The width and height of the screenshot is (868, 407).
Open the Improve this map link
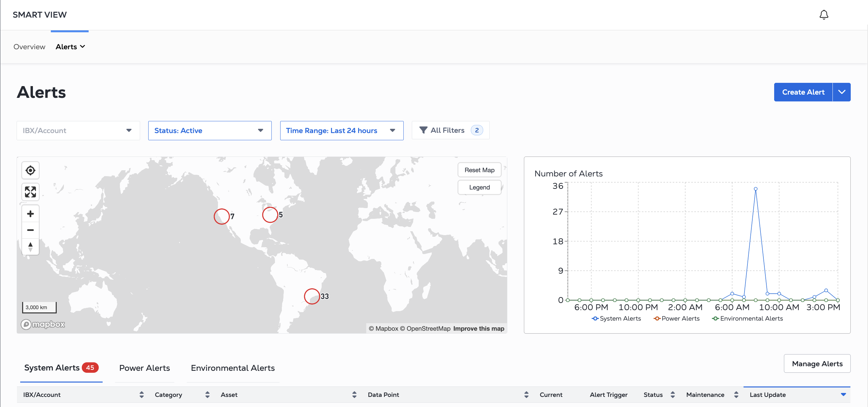point(479,328)
